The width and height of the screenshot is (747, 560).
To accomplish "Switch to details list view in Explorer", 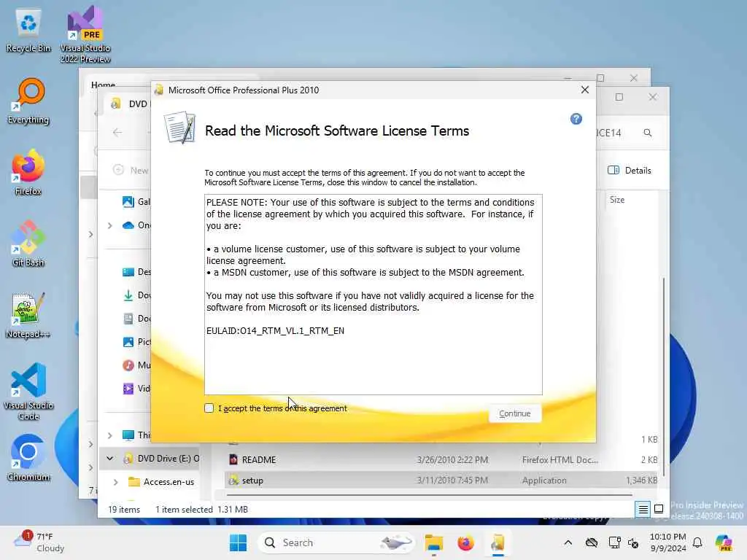I will point(643,510).
